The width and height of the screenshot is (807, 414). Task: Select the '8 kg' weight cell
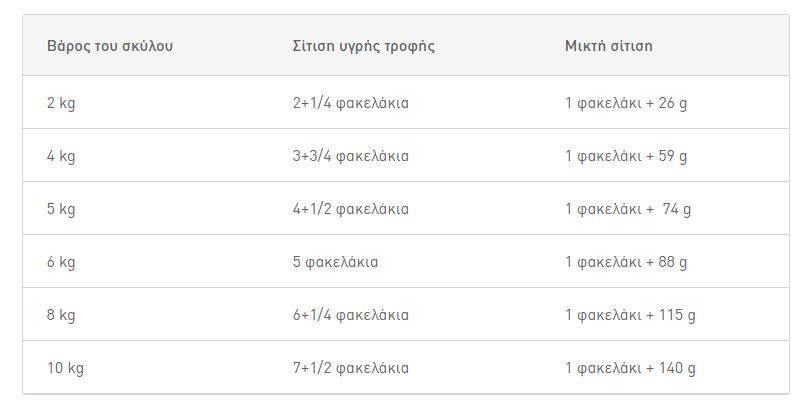click(x=61, y=316)
